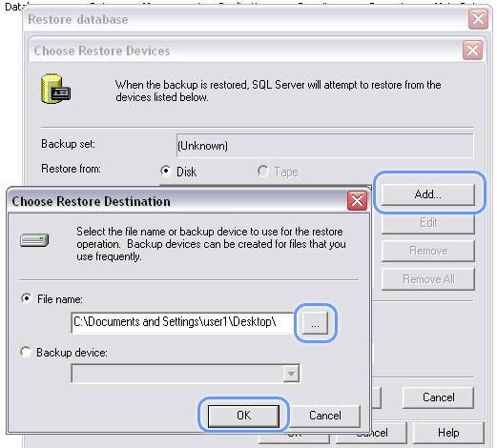Image resolution: width=497 pixels, height=448 pixels.
Task: Click the Backup set (Unknown) field
Action: click(x=324, y=146)
